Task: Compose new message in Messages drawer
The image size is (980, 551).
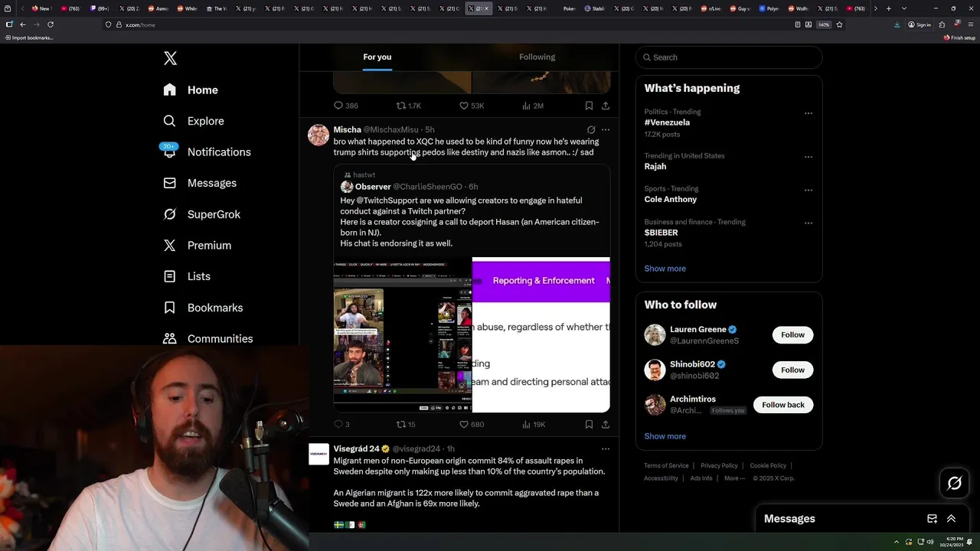Action: (x=932, y=519)
